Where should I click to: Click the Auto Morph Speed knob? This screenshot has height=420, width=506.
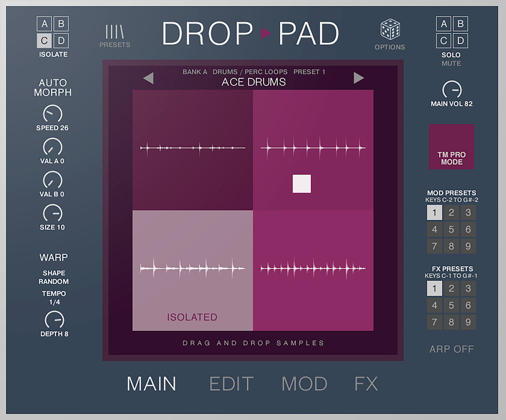[53, 114]
